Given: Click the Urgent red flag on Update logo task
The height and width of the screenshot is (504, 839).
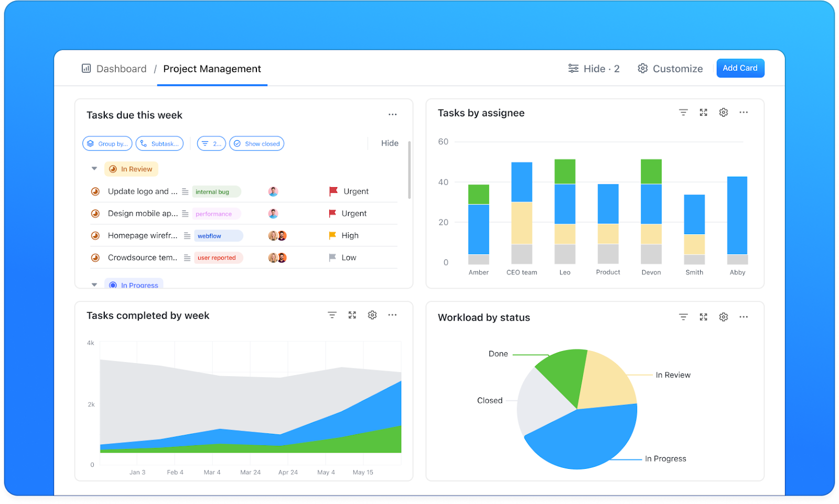Looking at the screenshot, I should tap(332, 191).
